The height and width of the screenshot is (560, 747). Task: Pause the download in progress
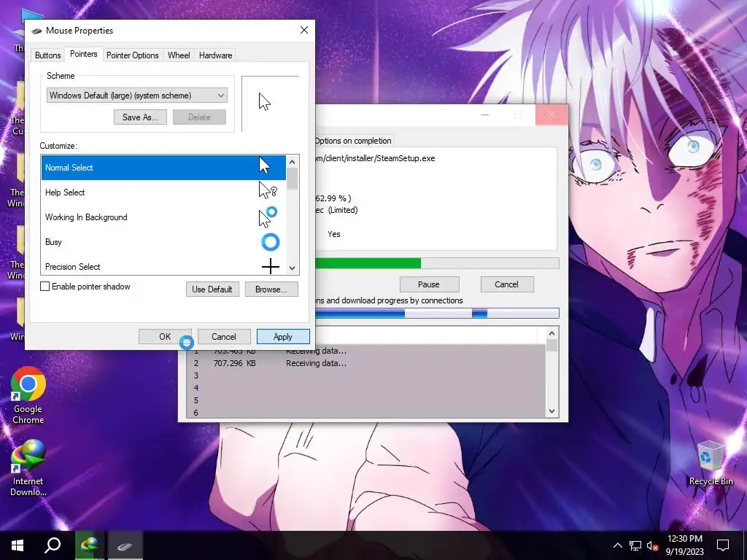point(429,284)
